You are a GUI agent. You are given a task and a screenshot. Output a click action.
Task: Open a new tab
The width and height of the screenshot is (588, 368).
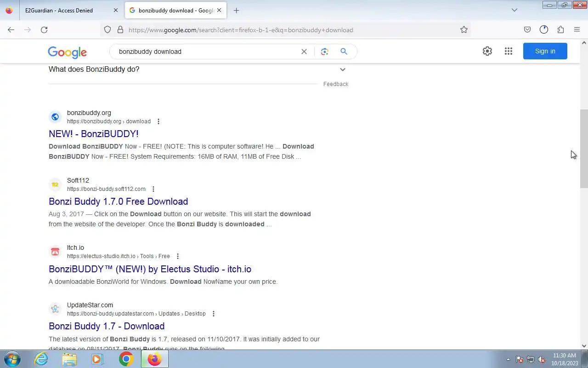[x=236, y=10]
